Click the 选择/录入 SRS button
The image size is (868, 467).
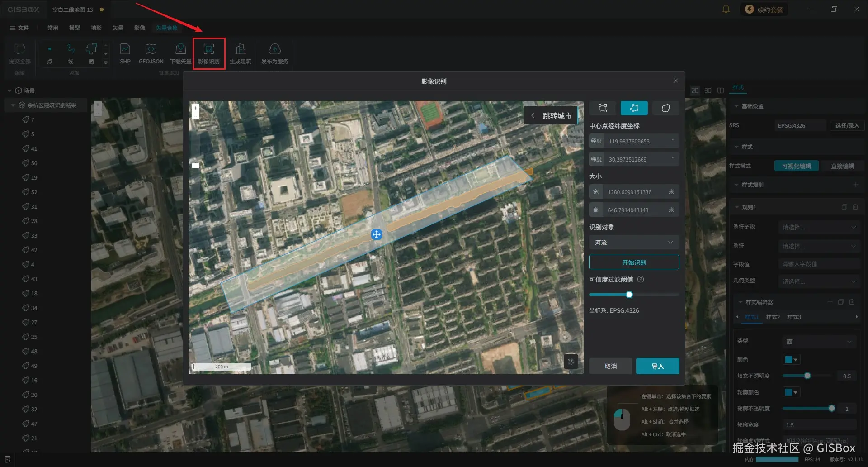(x=847, y=125)
